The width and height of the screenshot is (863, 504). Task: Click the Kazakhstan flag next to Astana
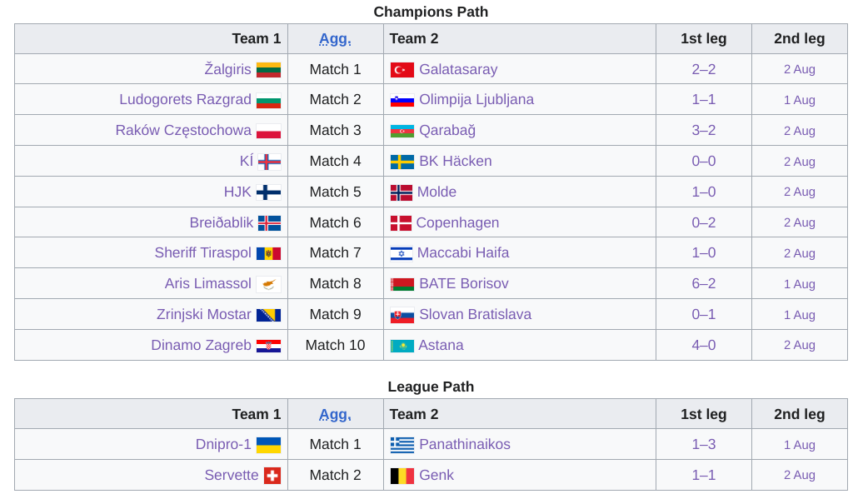(x=402, y=346)
